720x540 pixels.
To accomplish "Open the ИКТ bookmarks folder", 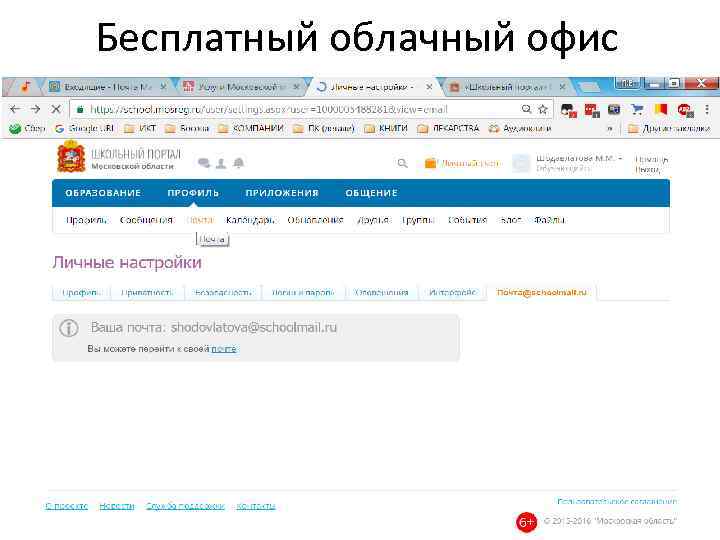I will click(x=140, y=129).
